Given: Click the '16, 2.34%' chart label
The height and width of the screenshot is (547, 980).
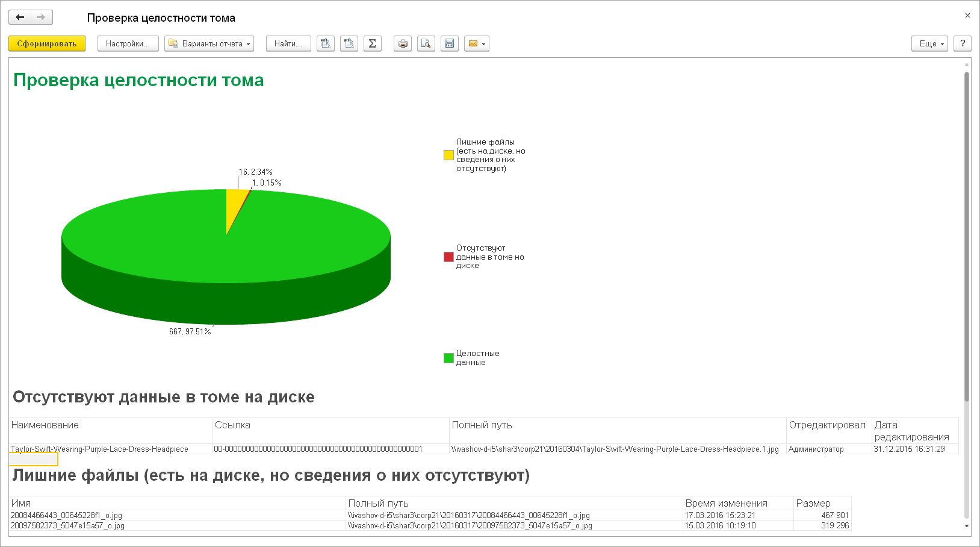Looking at the screenshot, I should (255, 172).
